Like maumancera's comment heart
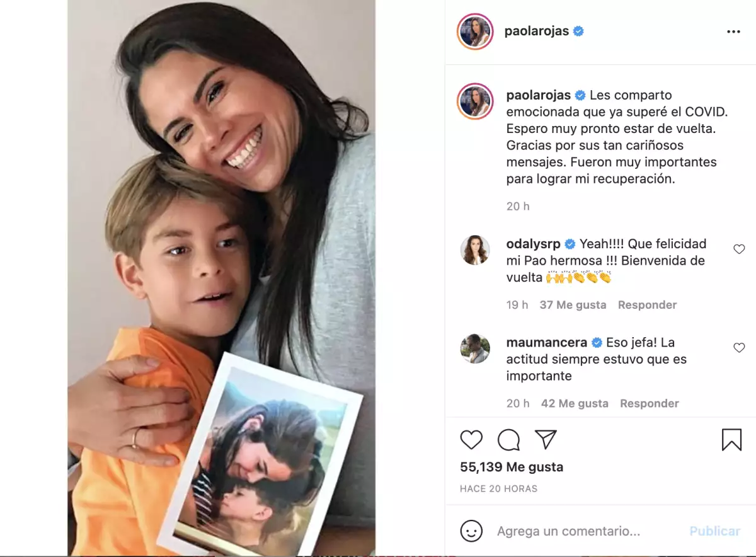This screenshot has height=557, width=756. click(x=739, y=348)
